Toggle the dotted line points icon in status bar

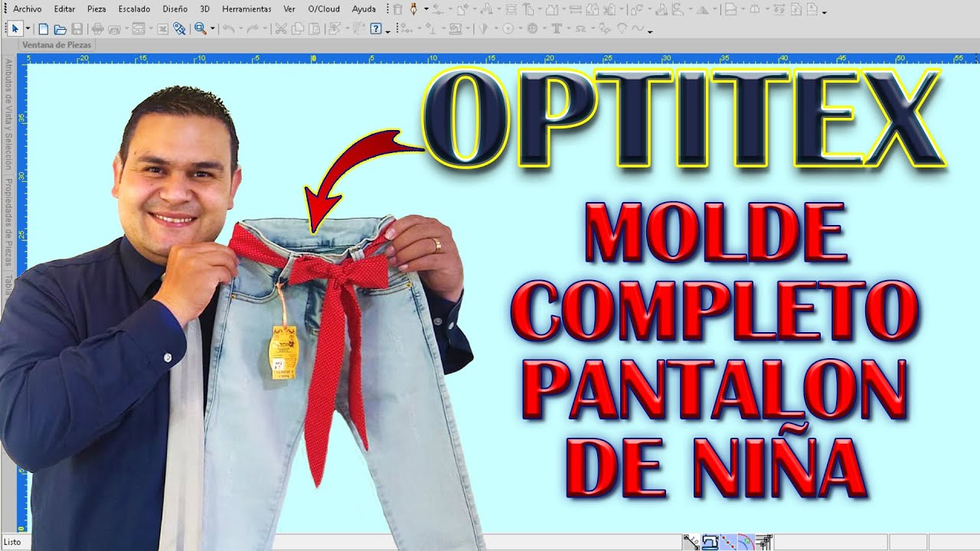[x=728, y=542]
